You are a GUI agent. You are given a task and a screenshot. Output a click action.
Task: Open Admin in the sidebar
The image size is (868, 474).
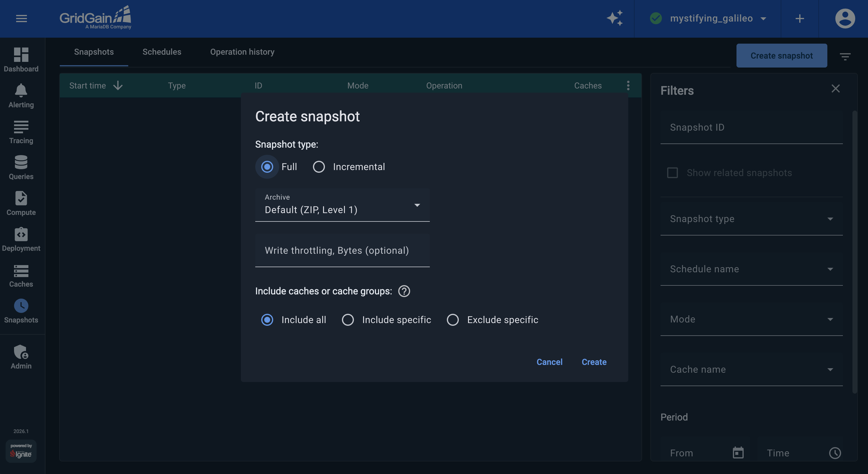(21, 357)
